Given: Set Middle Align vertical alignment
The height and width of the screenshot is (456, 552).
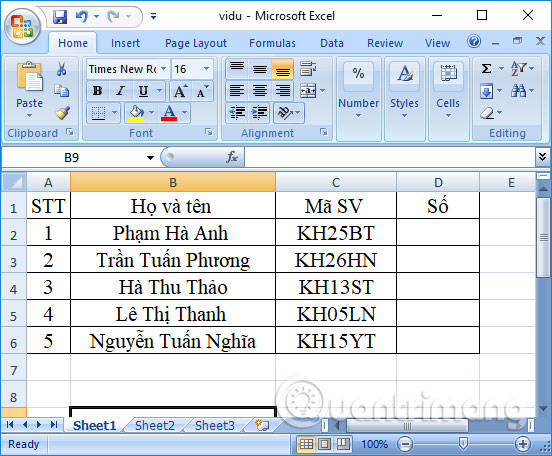Looking at the screenshot, I should tap(260, 69).
